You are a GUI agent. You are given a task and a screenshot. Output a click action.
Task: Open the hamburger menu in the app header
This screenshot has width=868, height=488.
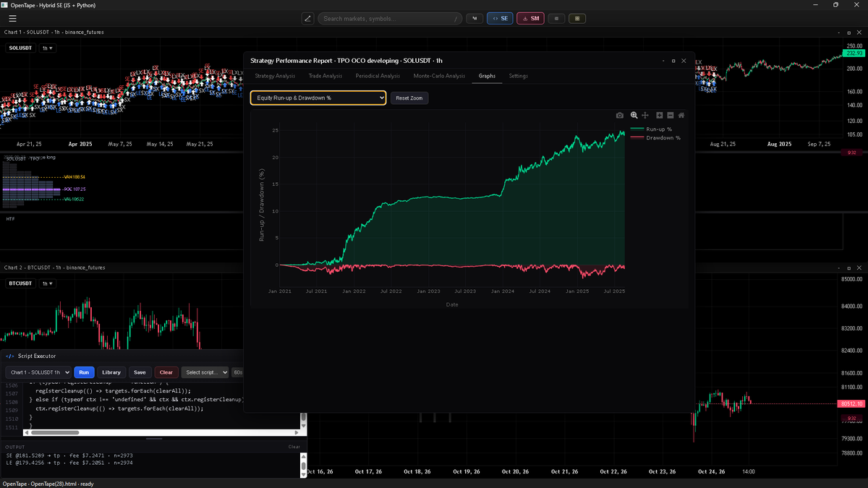click(12, 18)
